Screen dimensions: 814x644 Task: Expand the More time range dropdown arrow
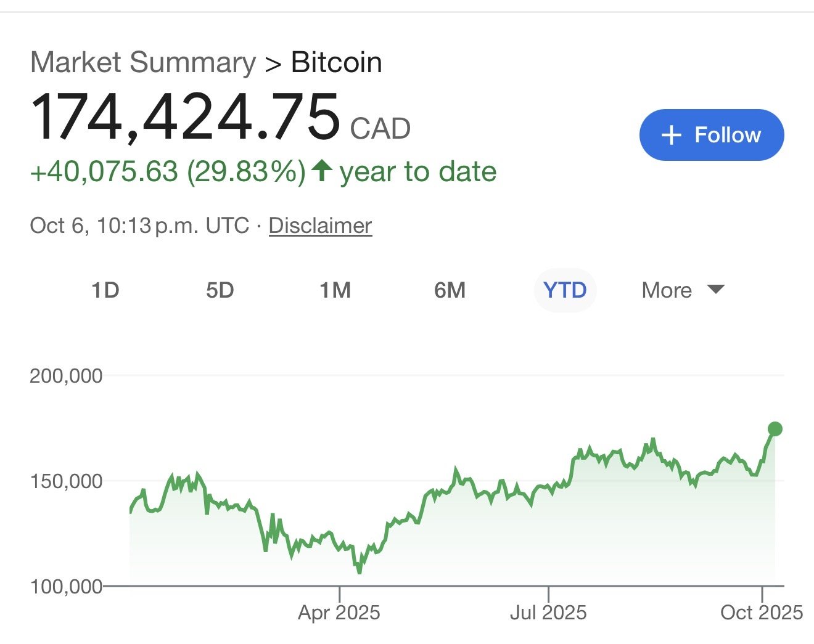[715, 289]
